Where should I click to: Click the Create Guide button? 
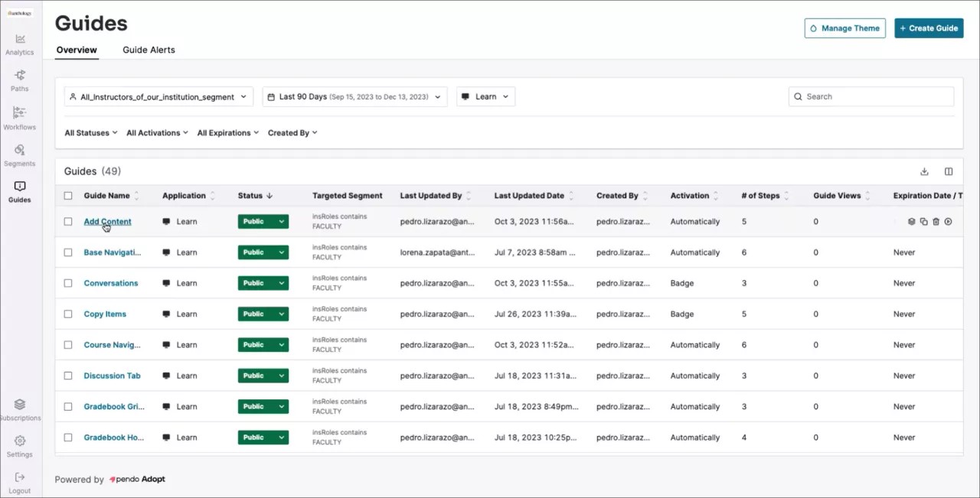click(929, 28)
